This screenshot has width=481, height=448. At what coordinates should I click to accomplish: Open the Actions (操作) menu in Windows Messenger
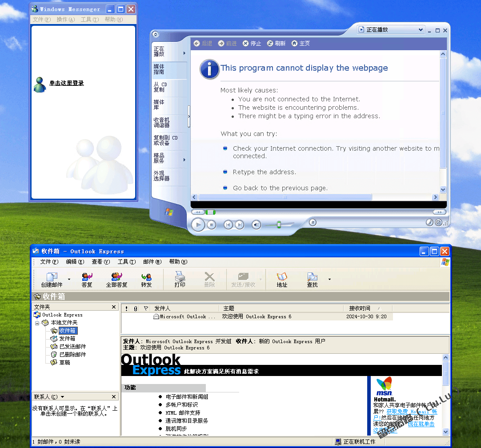pyautogui.click(x=66, y=20)
